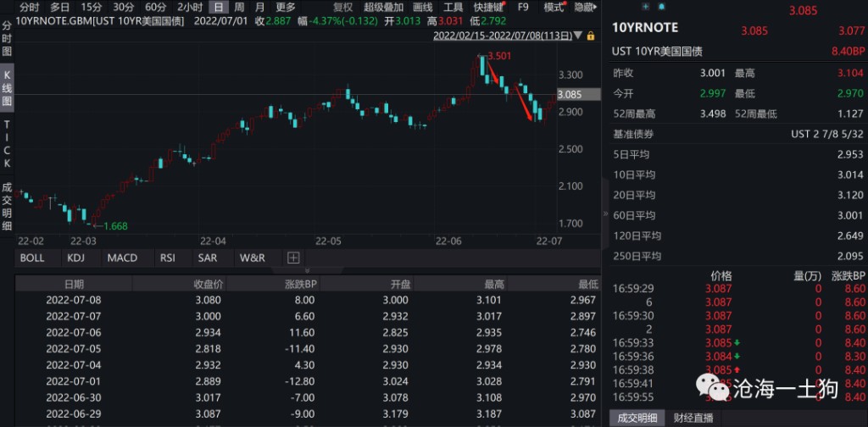Click the 超级叠加 overlay button
Screen dimensions: 868x427
383,7
